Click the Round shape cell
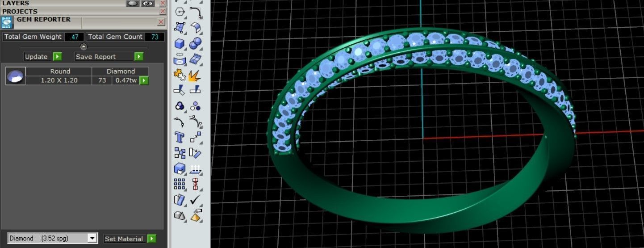 59,71
